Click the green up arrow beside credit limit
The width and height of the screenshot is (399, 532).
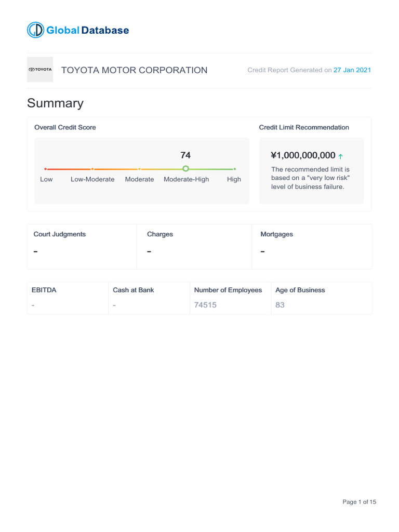(x=341, y=156)
